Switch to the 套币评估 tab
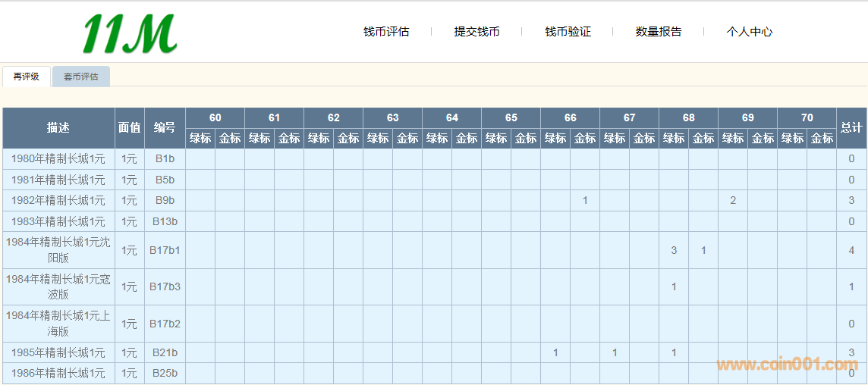The height and width of the screenshot is (385, 868). pos(81,77)
